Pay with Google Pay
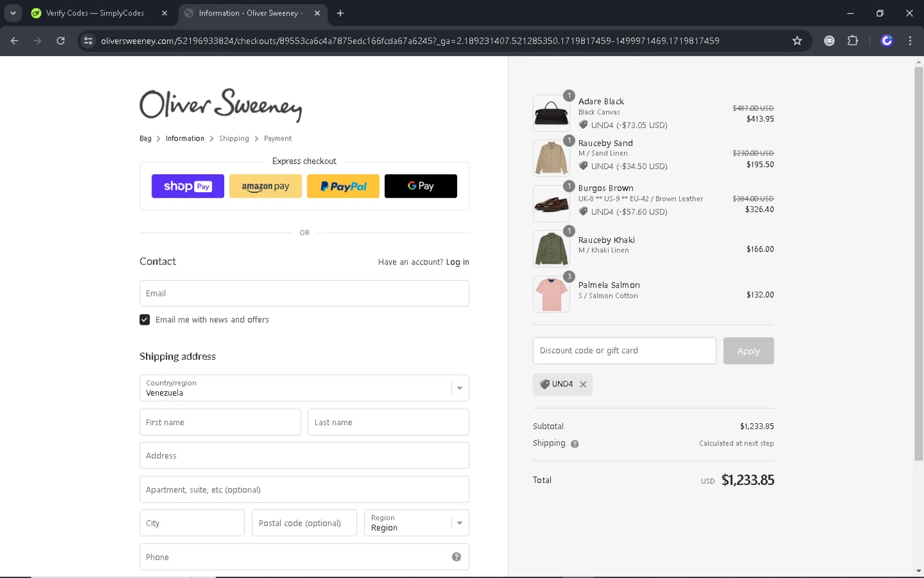Screen dimensions: 924x578 coord(421,186)
